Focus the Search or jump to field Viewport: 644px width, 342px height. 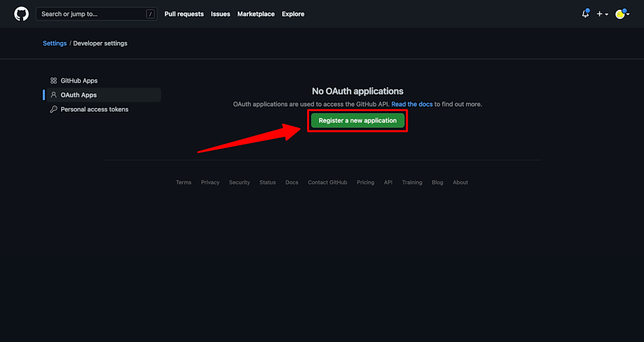(x=97, y=14)
